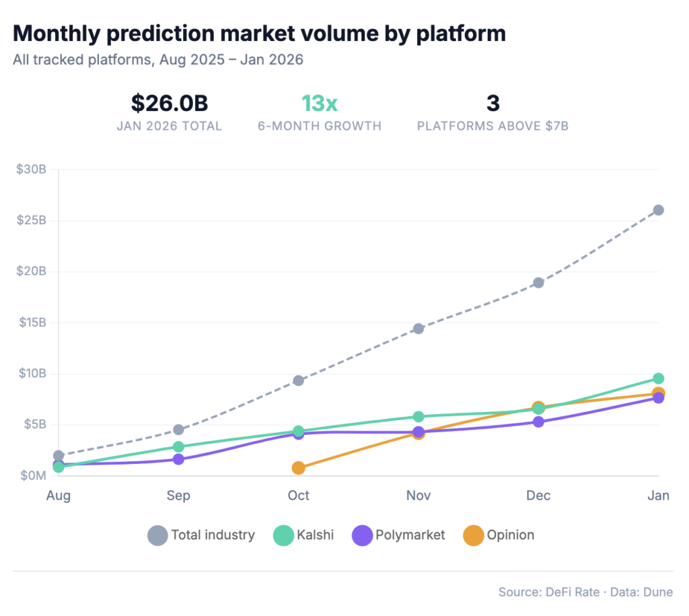
Task: Click the Polymarket Sep data point
Action: 178,459
